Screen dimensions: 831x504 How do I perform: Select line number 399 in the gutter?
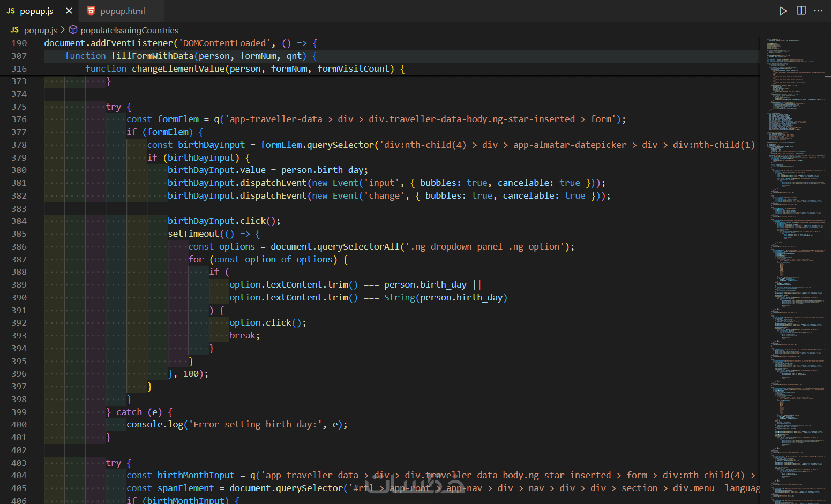[x=19, y=412]
